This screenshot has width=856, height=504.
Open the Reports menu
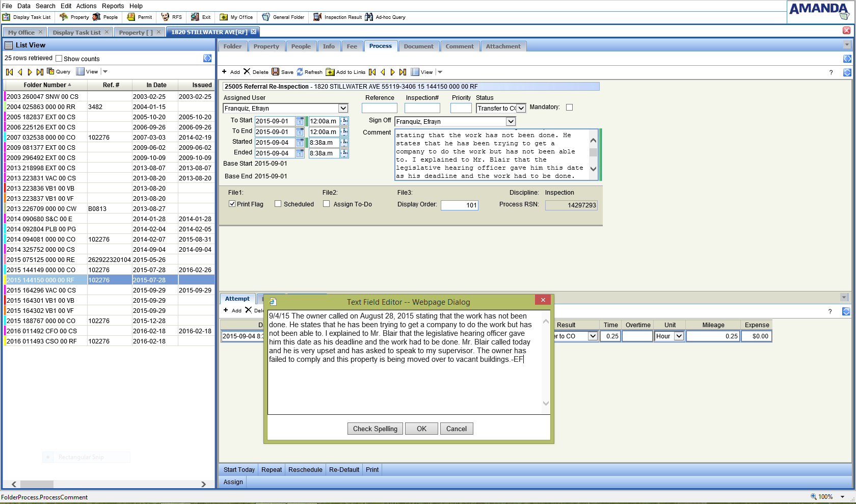(x=113, y=6)
